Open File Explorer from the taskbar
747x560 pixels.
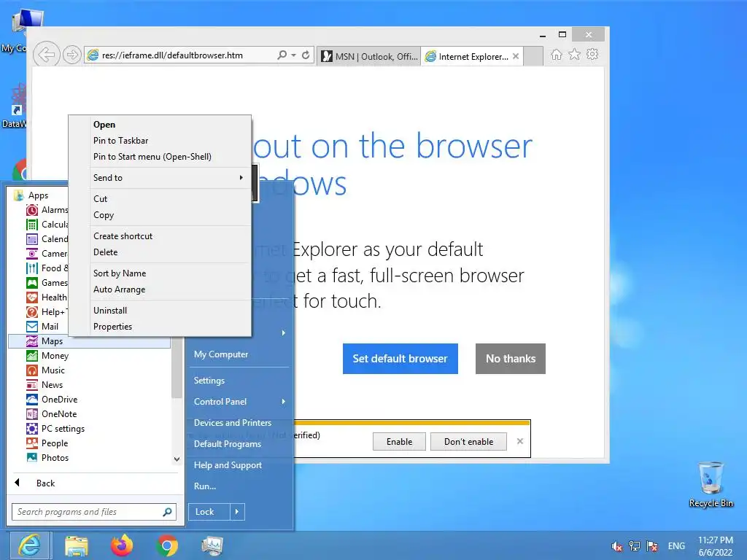tap(76, 545)
